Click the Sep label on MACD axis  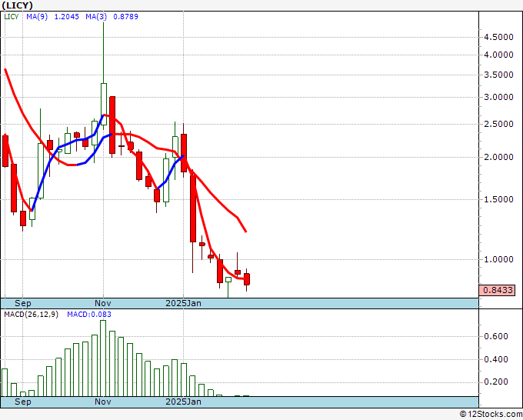tap(22, 402)
